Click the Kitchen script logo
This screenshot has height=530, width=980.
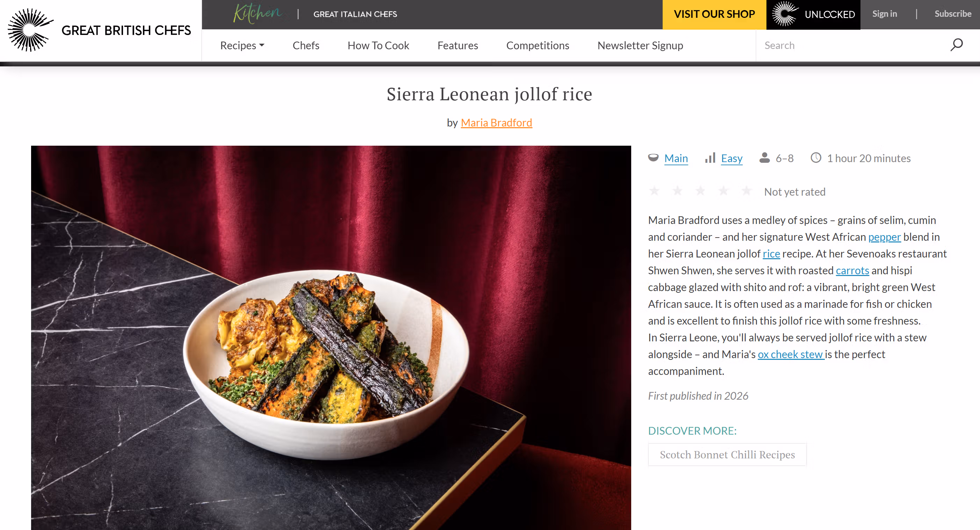pyautogui.click(x=257, y=14)
